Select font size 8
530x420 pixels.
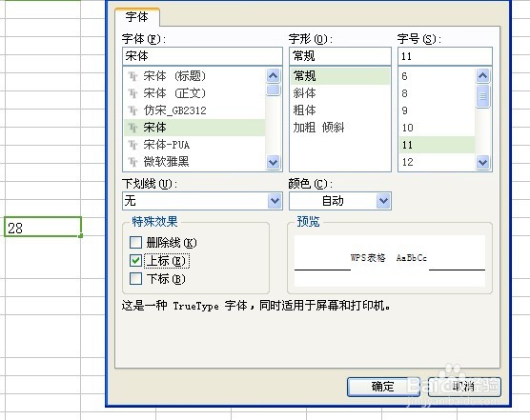[x=438, y=93]
